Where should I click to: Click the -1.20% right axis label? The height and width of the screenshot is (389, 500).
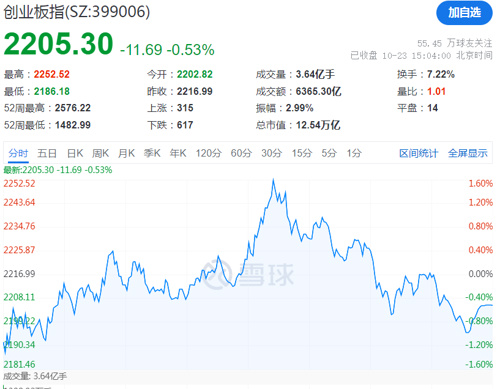[x=479, y=345]
